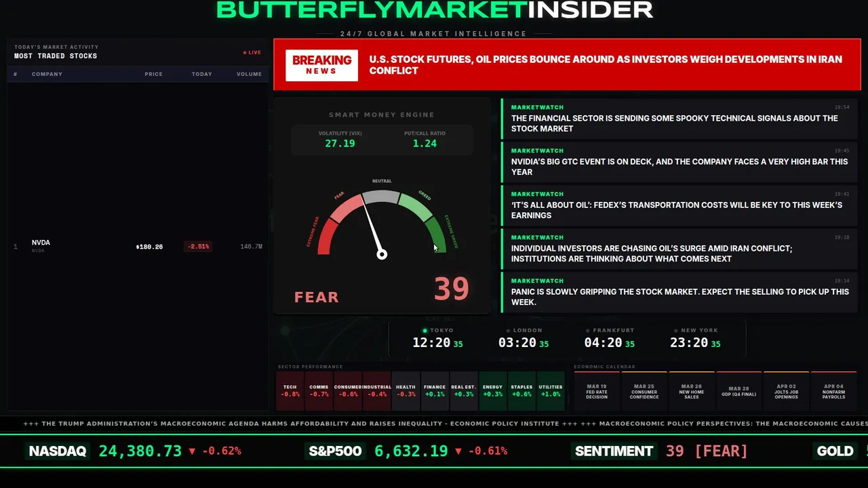This screenshot has height=488, width=868.
Task: Click the green dot beside Tokyo
Action: point(425,331)
